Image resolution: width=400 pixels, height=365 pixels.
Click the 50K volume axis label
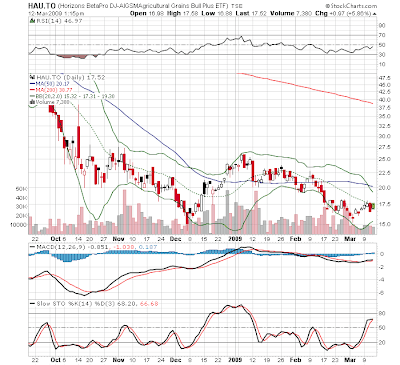(22, 189)
